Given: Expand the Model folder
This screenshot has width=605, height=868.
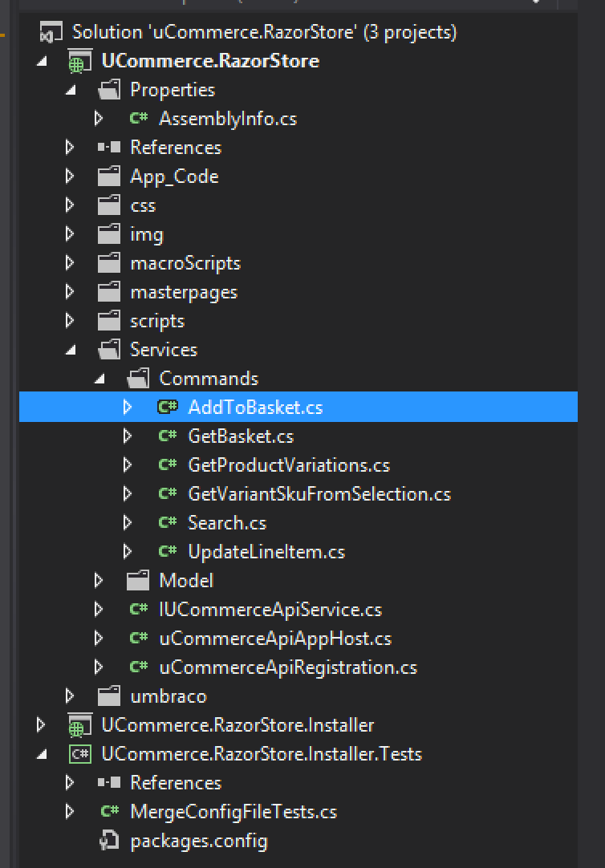Looking at the screenshot, I should click(x=99, y=580).
